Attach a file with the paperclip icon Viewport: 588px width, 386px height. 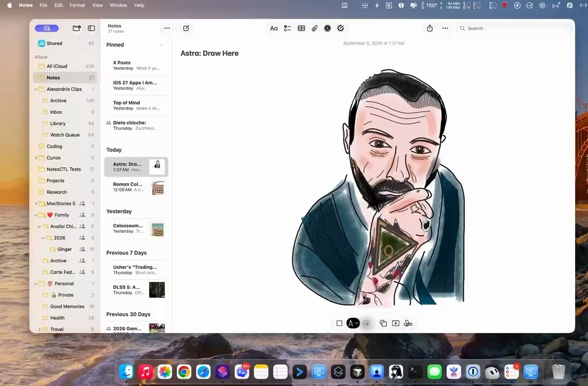(315, 28)
